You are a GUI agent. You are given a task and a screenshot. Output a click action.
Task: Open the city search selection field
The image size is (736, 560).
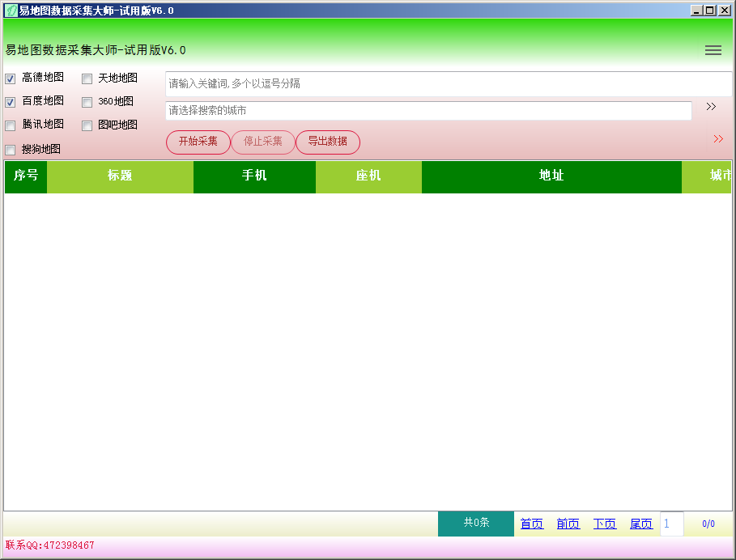[x=428, y=111]
